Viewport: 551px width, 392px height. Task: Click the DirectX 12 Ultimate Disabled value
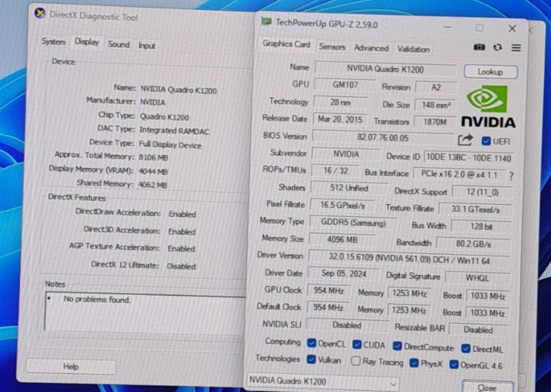pyautogui.click(x=181, y=266)
